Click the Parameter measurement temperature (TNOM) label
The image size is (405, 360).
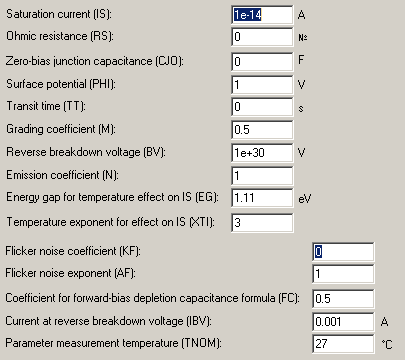point(113,343)
